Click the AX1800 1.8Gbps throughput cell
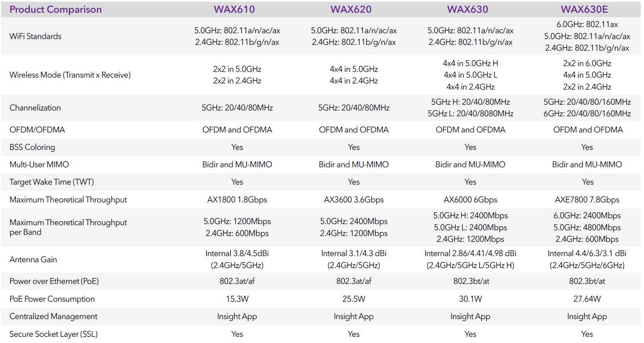 [x=237, y=200]
